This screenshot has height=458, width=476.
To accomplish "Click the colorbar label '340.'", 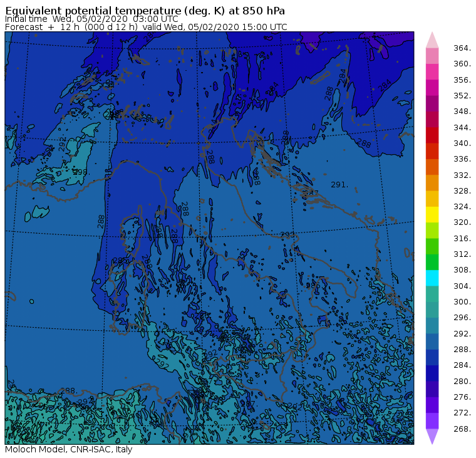I will [x=462, y=143].
